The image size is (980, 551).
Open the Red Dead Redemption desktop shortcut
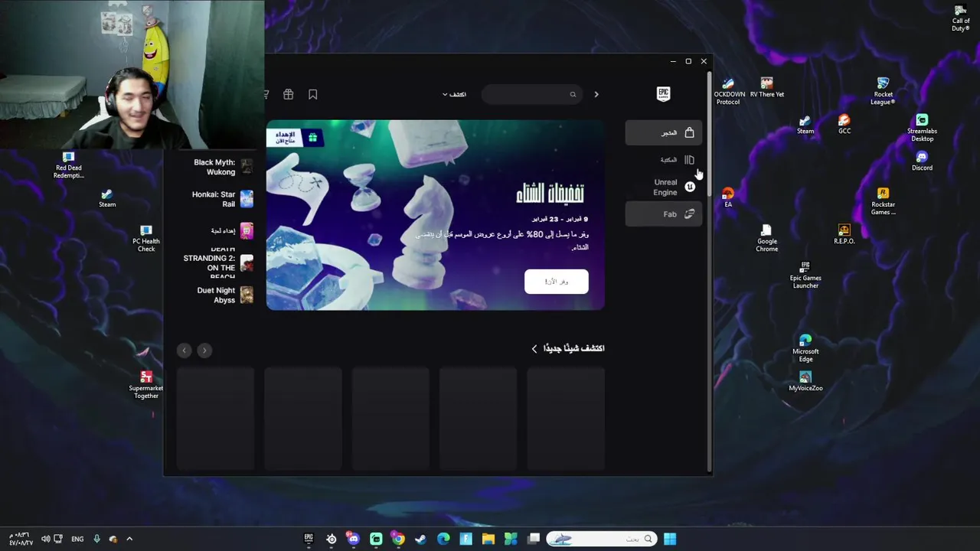coord(68,165)
